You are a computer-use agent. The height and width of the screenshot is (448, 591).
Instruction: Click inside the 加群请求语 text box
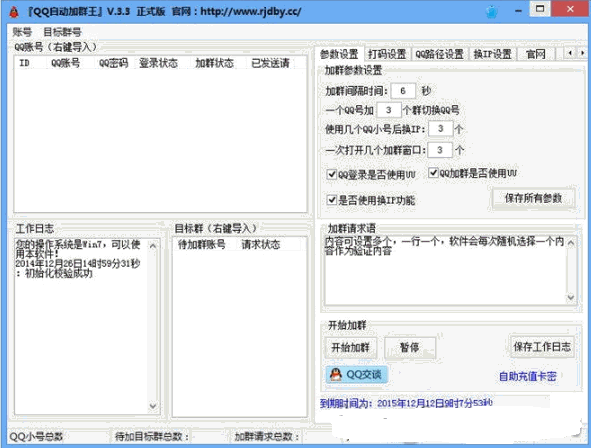click(x=446, y=270)
